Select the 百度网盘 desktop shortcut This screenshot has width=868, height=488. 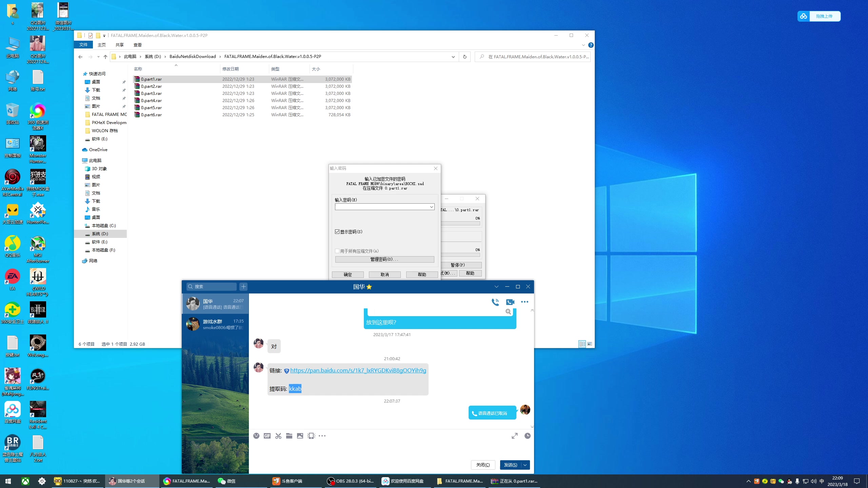13,412
